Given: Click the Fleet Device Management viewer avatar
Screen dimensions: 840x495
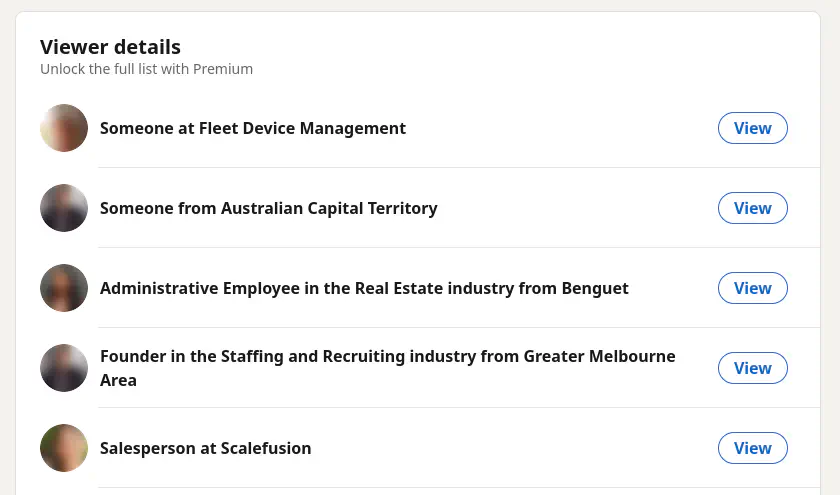Looking at the screenshot, I should [64, 128].
